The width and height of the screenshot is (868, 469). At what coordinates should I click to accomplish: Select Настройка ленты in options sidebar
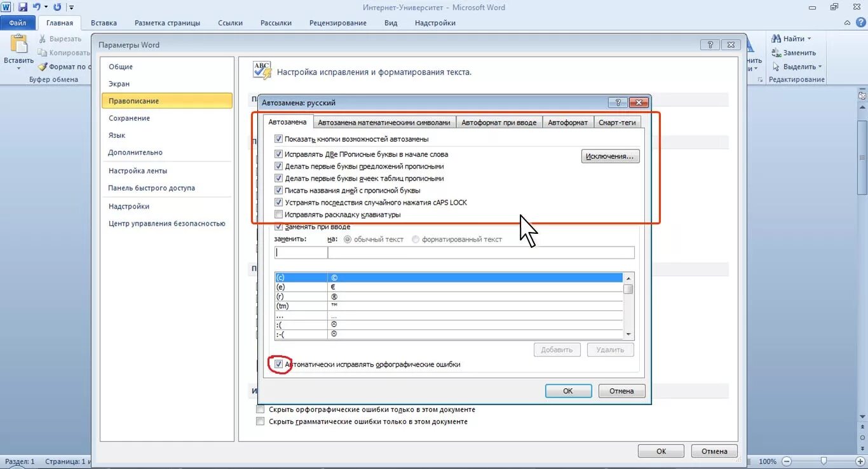coord(166,171)
